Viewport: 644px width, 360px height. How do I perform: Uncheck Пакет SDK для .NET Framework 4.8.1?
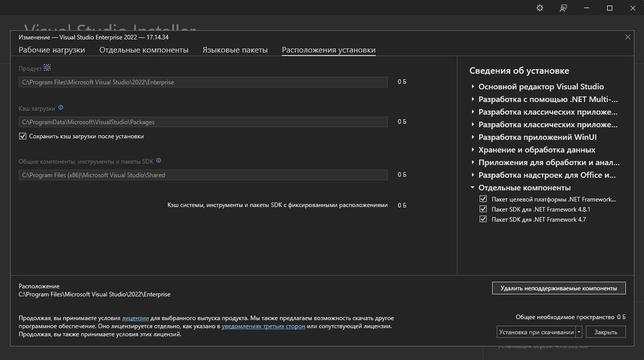click(483, 210)
